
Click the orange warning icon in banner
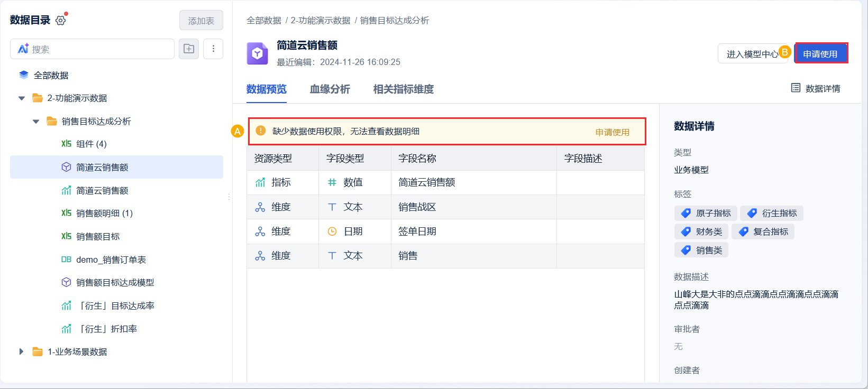(x=260, y=131)
